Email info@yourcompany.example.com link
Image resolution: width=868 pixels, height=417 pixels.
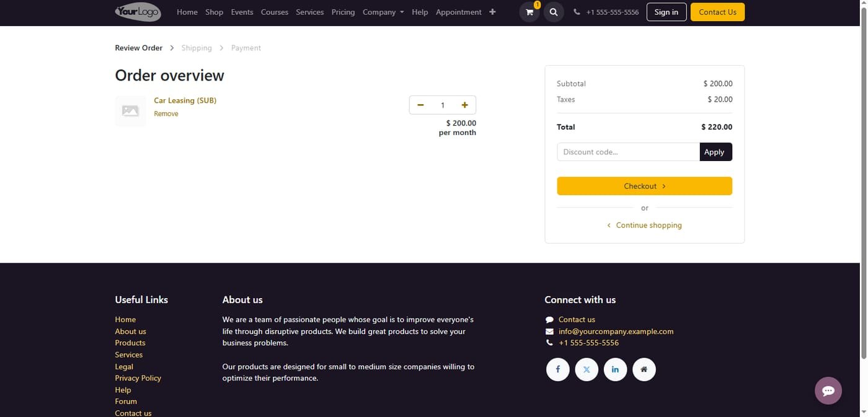coord(616,331)
